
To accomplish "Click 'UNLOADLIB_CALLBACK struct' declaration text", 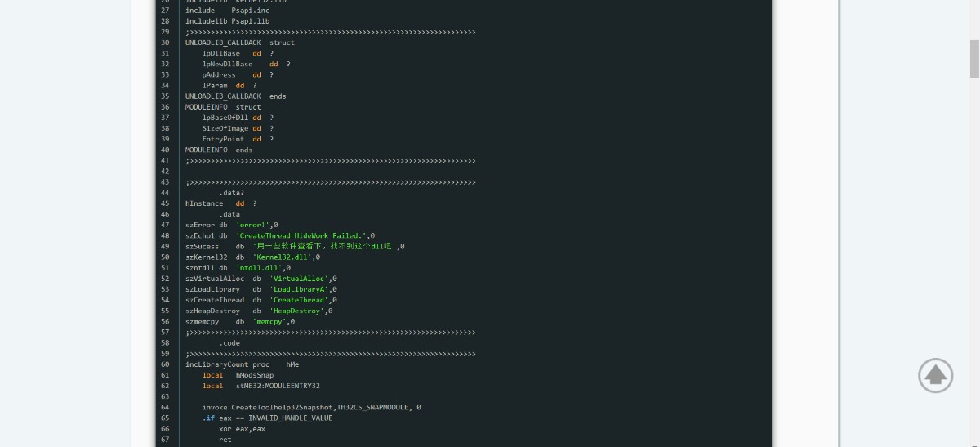I will tap(239, 42).
